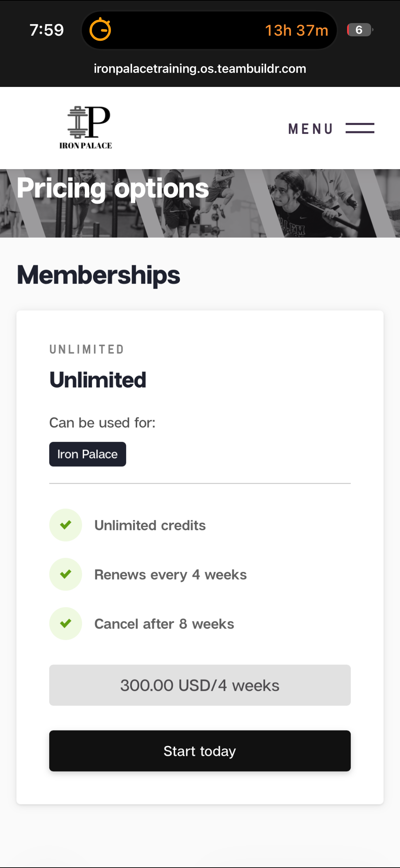400x868 pixels.
Task: Tap the Renews every 4 weeks text
Action: tap(170, 575)
